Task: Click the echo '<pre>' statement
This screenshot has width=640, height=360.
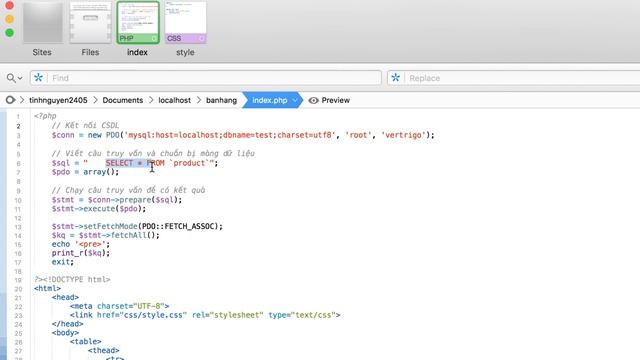Action: (x=81, y=244)
